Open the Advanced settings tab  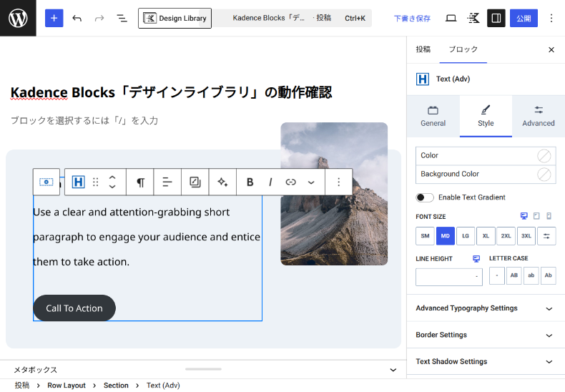[x=539, y=116]
